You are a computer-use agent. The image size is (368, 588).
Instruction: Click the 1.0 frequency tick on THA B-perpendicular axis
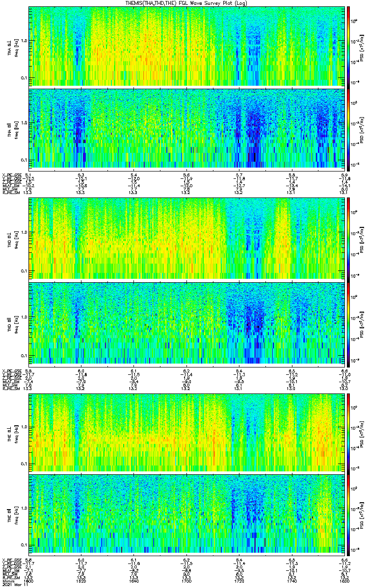tap(24, 41)
